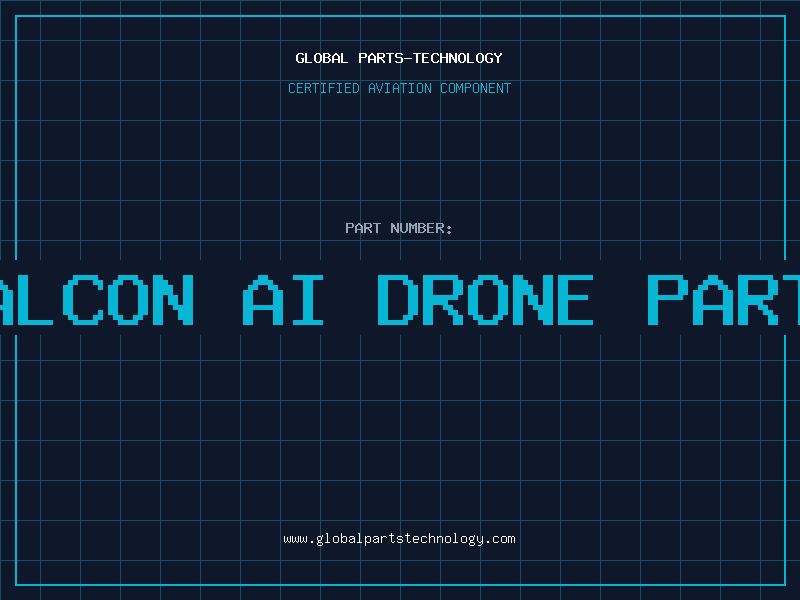
Task: Select 'CERTIFIED AVIATION COMPONENT' subtitle text
Action: coord(399,88)
